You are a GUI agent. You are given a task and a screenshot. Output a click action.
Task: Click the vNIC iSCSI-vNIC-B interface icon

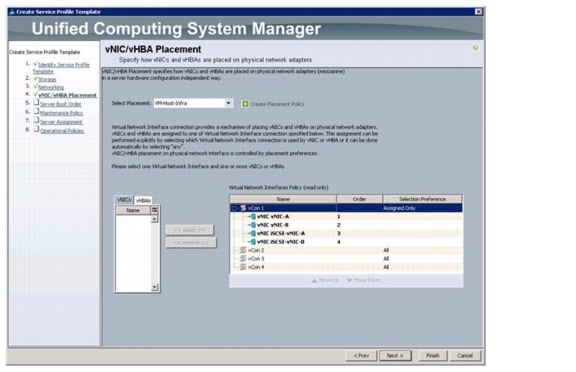coord(252,242)
